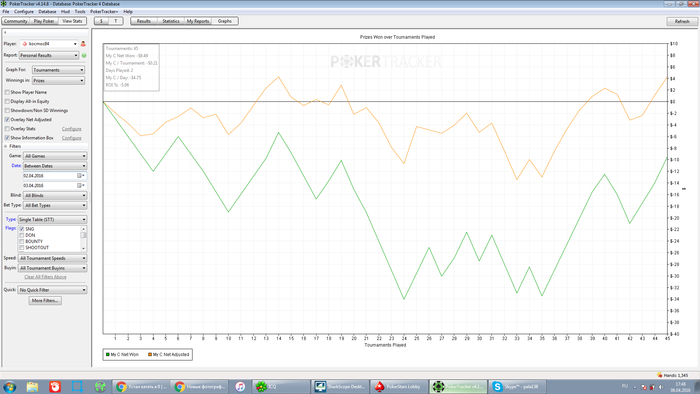Click Configure link beside Overlay Stats
Screen dimensions: 700x394
click(71, 129)
